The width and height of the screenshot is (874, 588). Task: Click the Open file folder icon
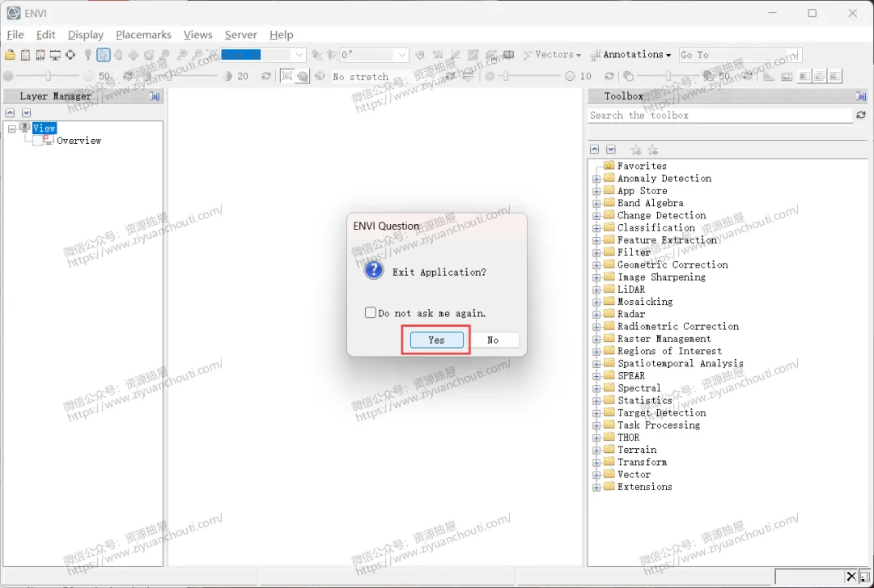10,55
